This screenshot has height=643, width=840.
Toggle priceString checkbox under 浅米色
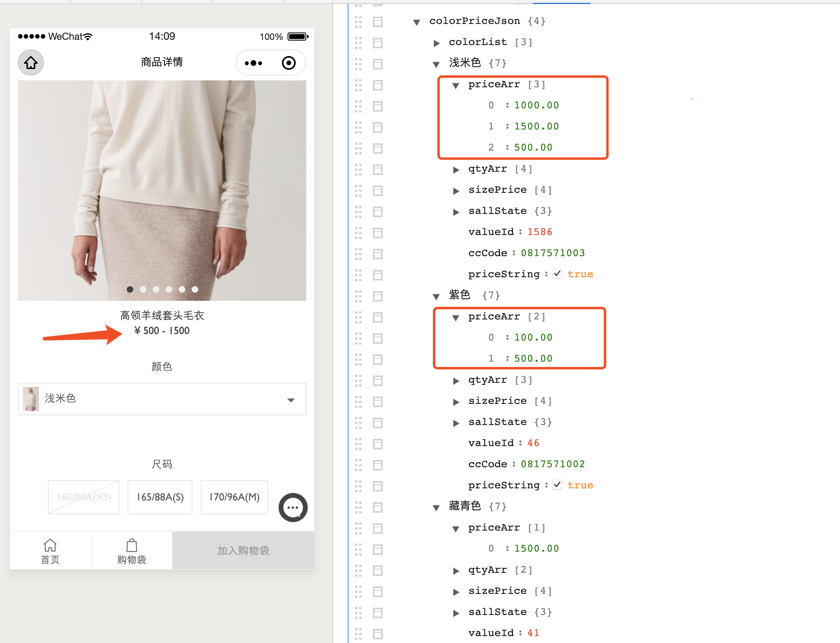pyautogui.click(x=557, y=274)
